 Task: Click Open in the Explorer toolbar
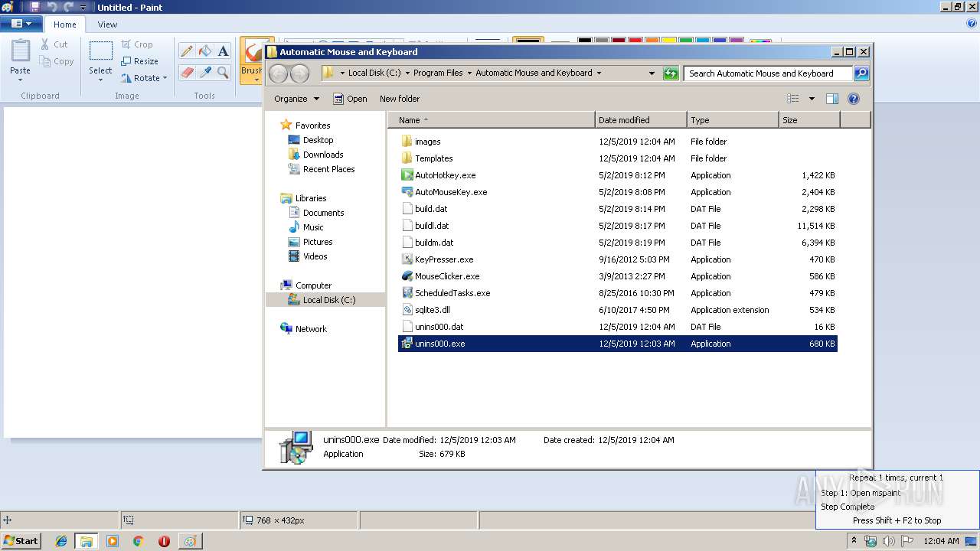click(350, 99)
